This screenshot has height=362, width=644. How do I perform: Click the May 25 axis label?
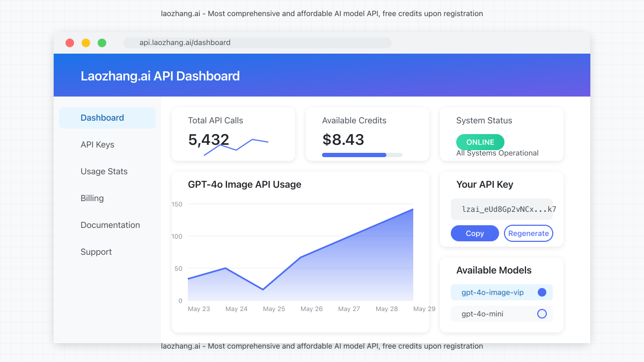point(274,309)
